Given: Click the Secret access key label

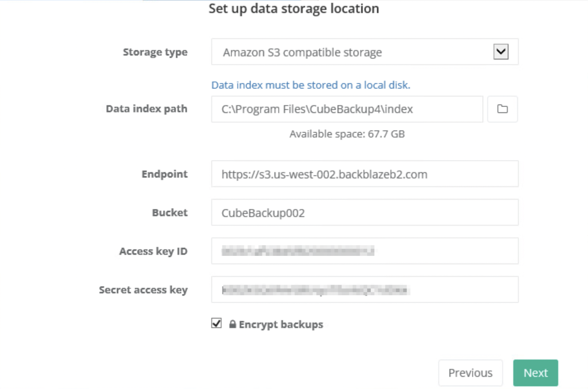Looking at the screenshot, I should click(x=143, y=290).
